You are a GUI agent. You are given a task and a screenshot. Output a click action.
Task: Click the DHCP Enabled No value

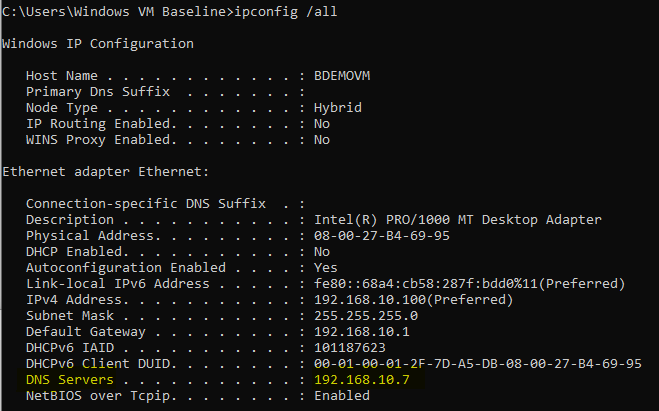(x=322, y=252)
